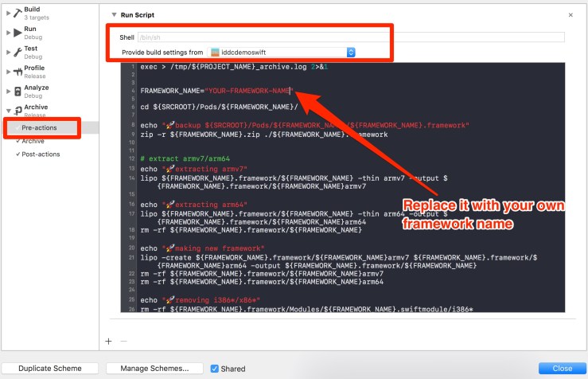
Task: Select Pre-actions under Archive
Action: (x=38, y=127)
